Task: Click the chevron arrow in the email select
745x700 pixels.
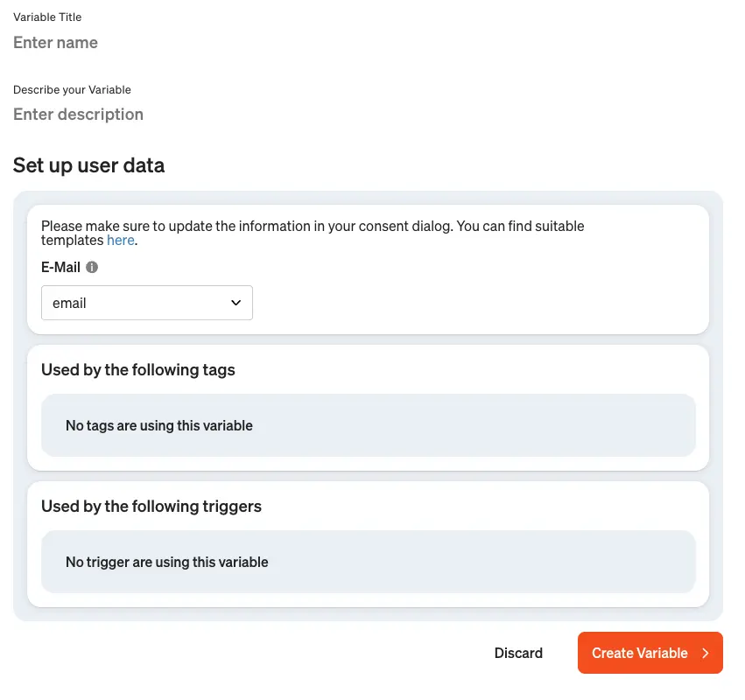Action: point(235,303)
